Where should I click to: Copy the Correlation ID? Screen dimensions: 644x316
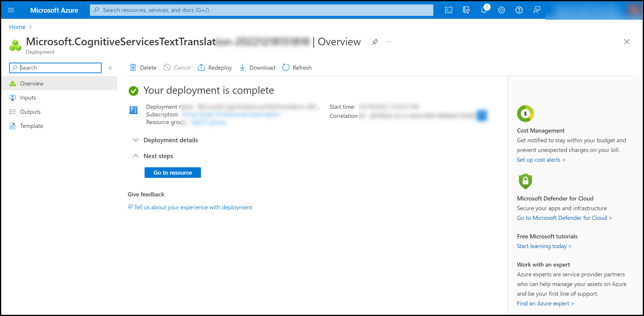(482, 116)
